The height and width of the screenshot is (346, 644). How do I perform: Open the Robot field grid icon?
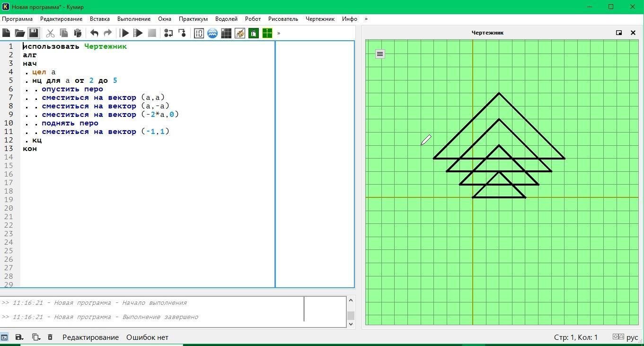tap(226, 33)
